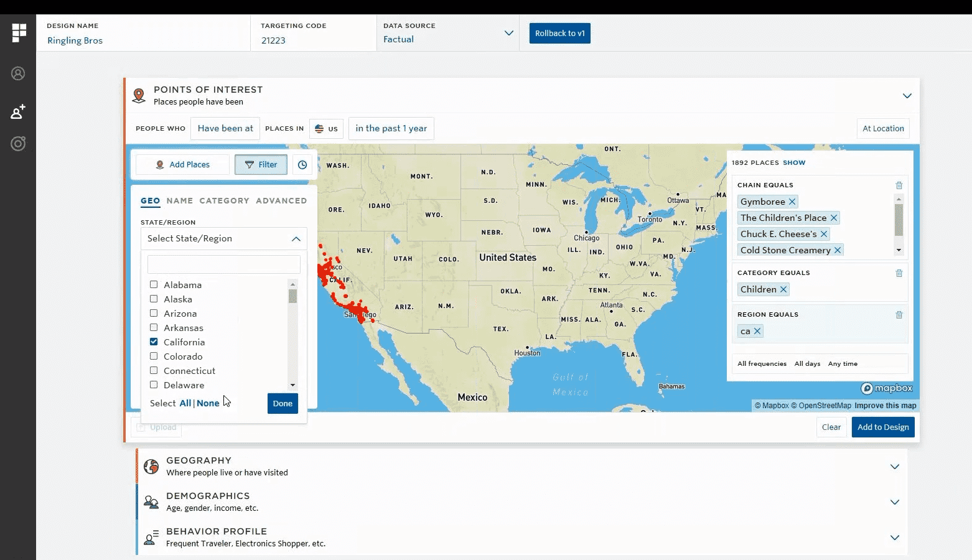Check the Arizona checkbox
This screenshot has width=972, height=560.
click(154, 313)
